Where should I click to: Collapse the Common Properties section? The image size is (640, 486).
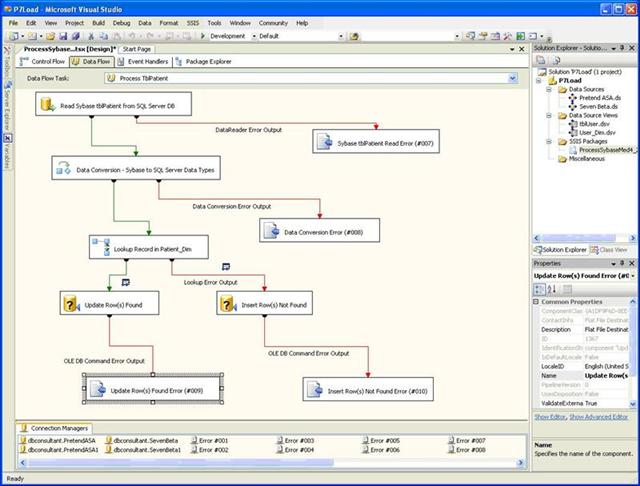click(x=536, y=302)
